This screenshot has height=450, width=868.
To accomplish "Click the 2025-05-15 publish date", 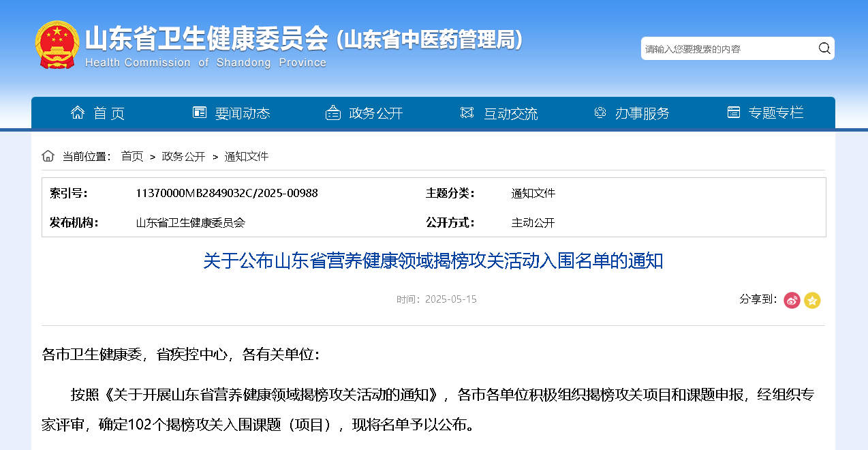I will click(450, 299).
